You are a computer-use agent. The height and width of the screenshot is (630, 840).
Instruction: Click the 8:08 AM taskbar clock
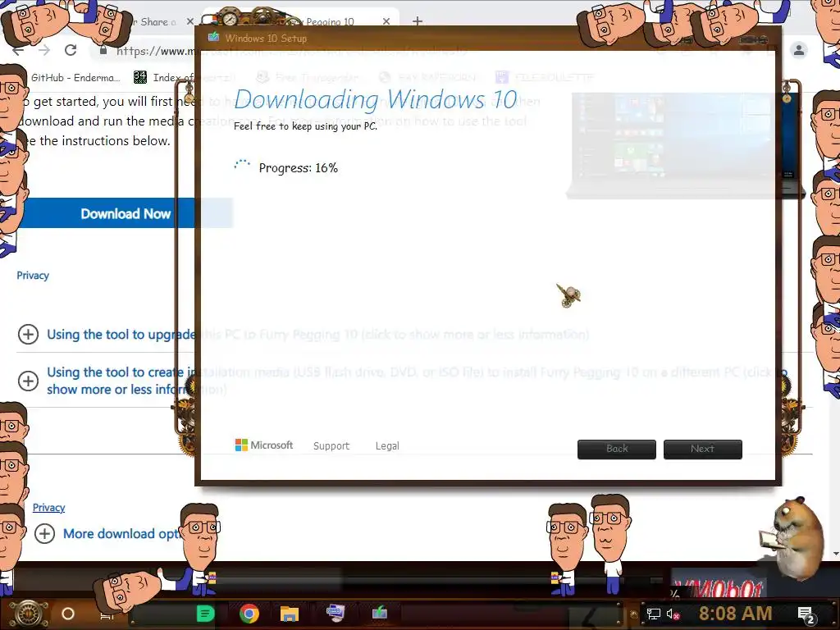pyautogui.click(x=735, y=613)
